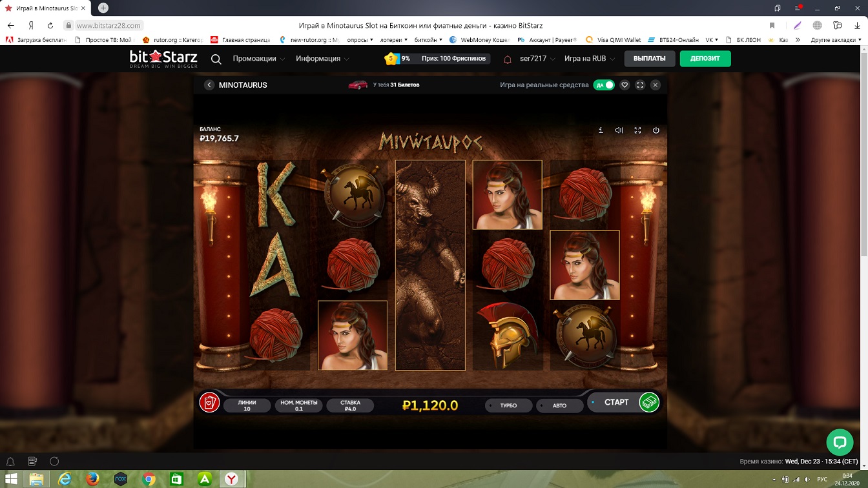The width and height of the screenshot is (868, 488).
Task: Toggle Turbo mode
Action: (x=509, y=405)
